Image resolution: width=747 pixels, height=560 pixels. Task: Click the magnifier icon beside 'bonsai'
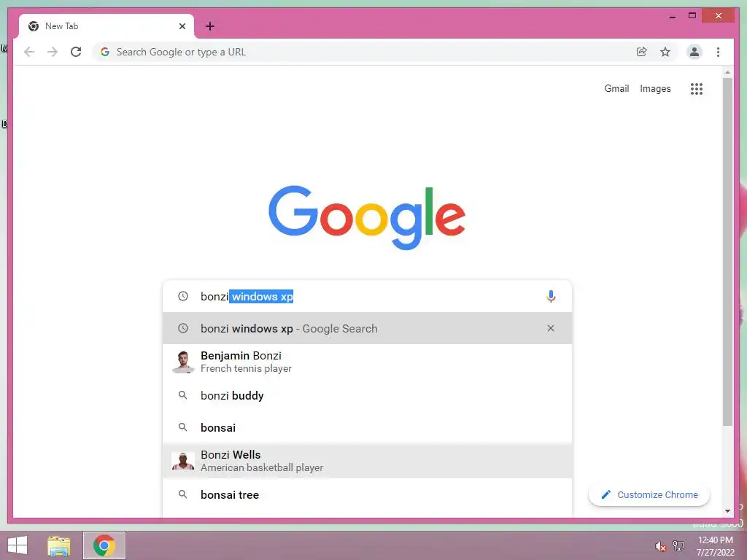182,427
